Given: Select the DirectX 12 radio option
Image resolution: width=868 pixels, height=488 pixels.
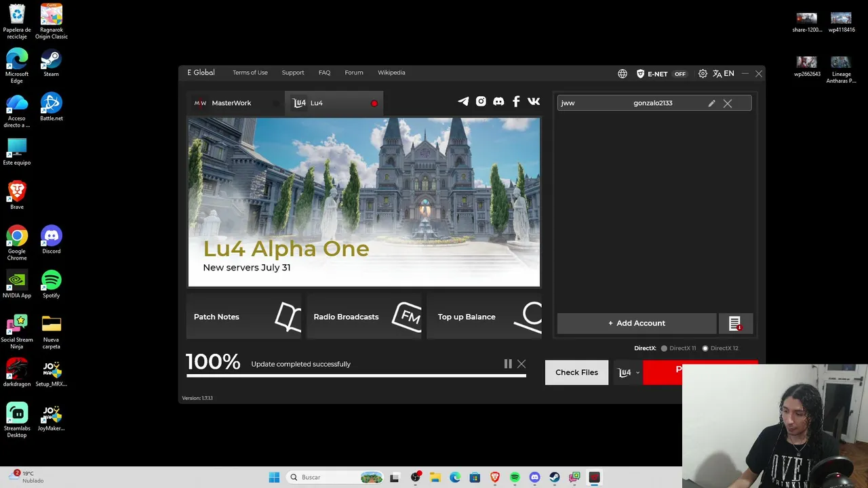Looking at the screenshot, I should click(720, 348).
